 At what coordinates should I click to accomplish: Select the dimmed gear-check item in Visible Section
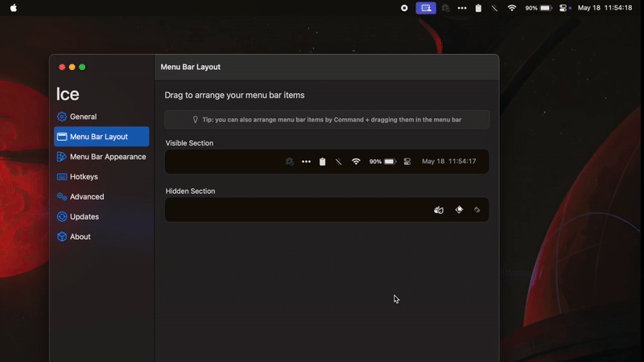[x=290, y=162]
